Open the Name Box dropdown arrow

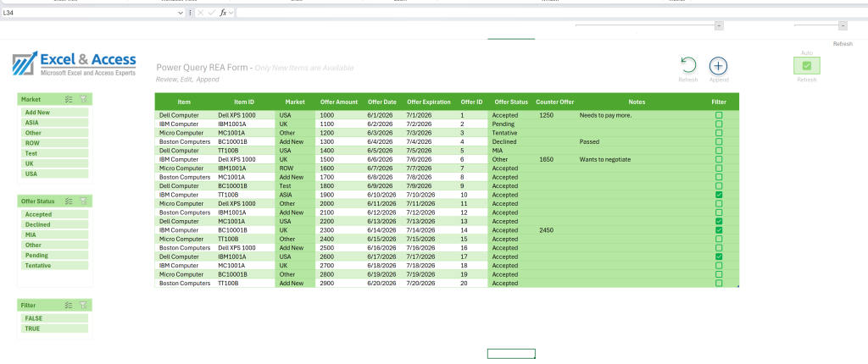click(181, 12)
